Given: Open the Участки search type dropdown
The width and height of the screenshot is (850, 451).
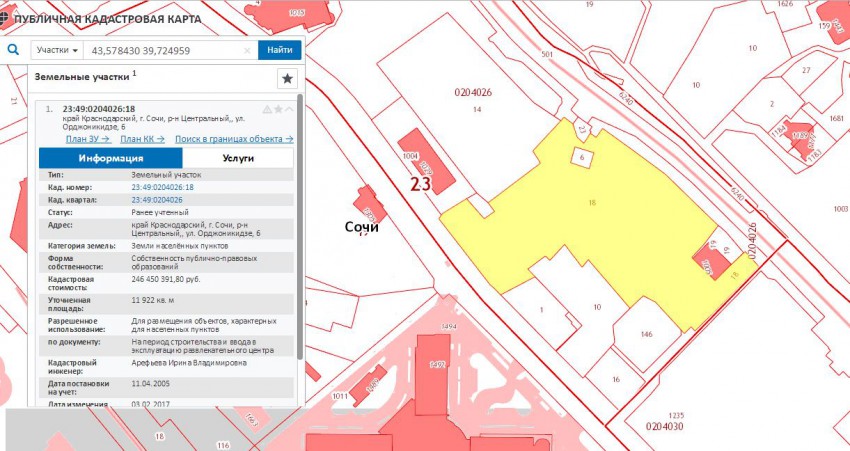Looking at the screenshot, I should tap(57, 50).
